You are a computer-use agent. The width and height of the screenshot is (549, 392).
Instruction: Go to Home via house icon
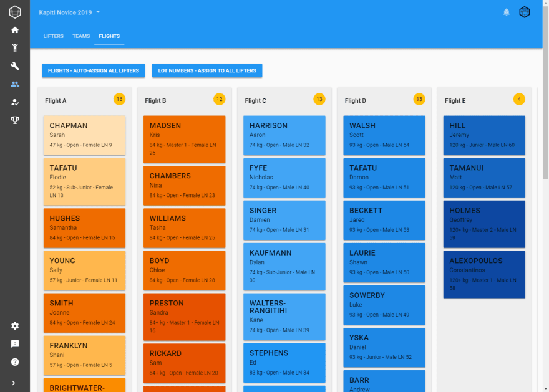coord(15,30)
